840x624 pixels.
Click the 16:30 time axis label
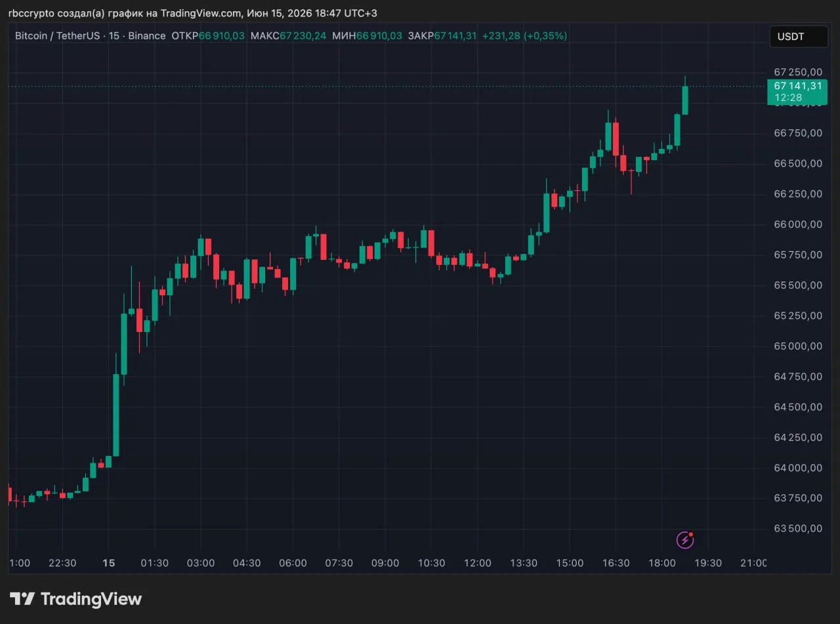point(616,563)
